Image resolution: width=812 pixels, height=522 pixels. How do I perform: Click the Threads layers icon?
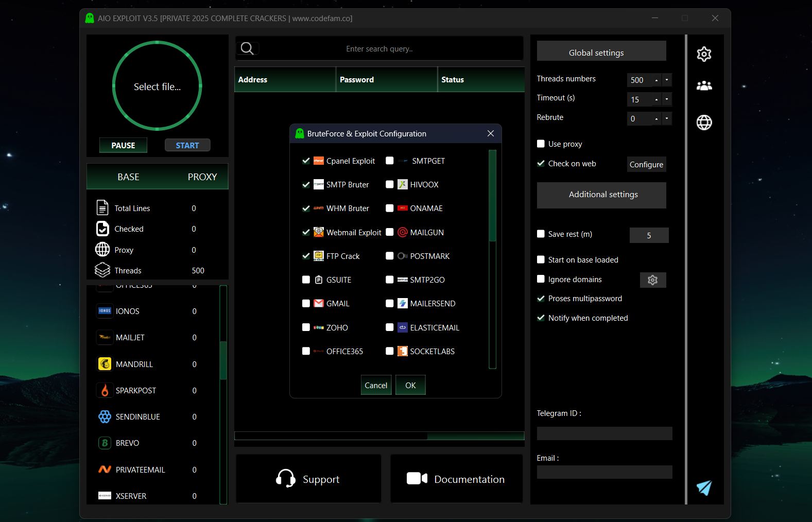102,270
